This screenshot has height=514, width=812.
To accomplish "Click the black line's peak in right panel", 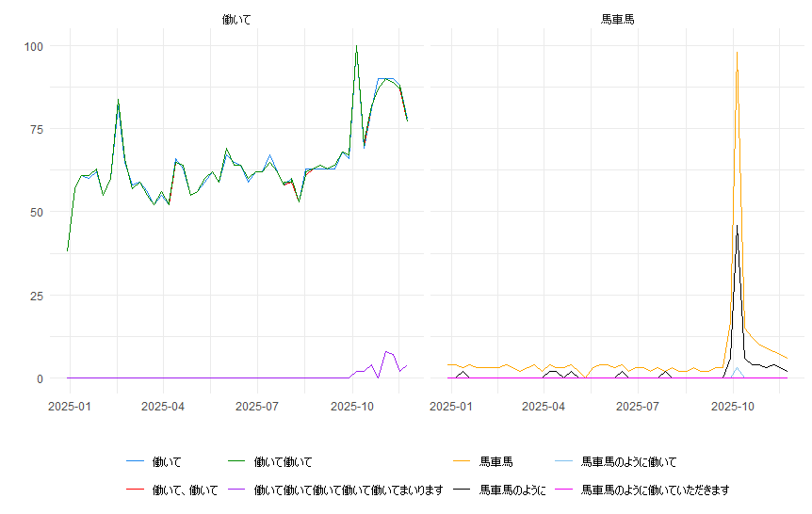I will (x=737, y=226).
